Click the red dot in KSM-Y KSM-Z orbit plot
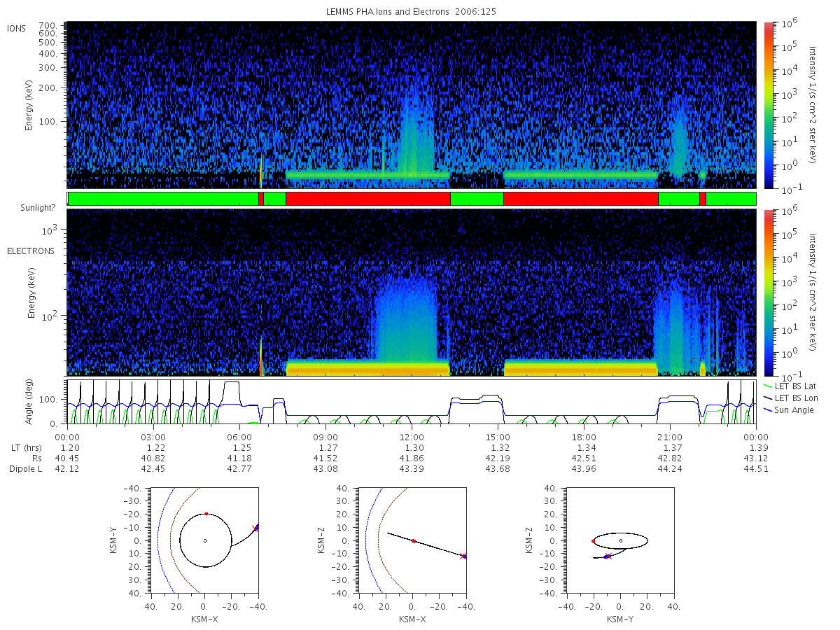The image size is (840, 630). pos(594,541)
